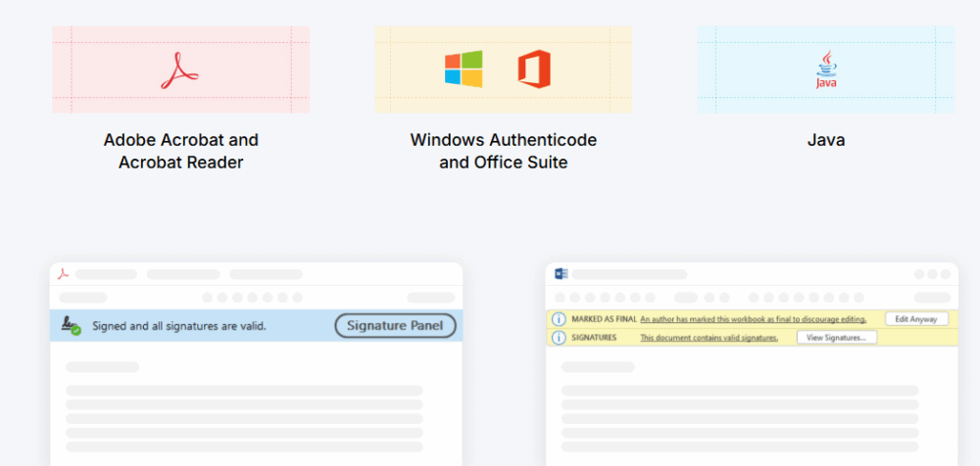Click the orange Office logo icon
The width and height of the screenshot is (980, 466).
534,70
